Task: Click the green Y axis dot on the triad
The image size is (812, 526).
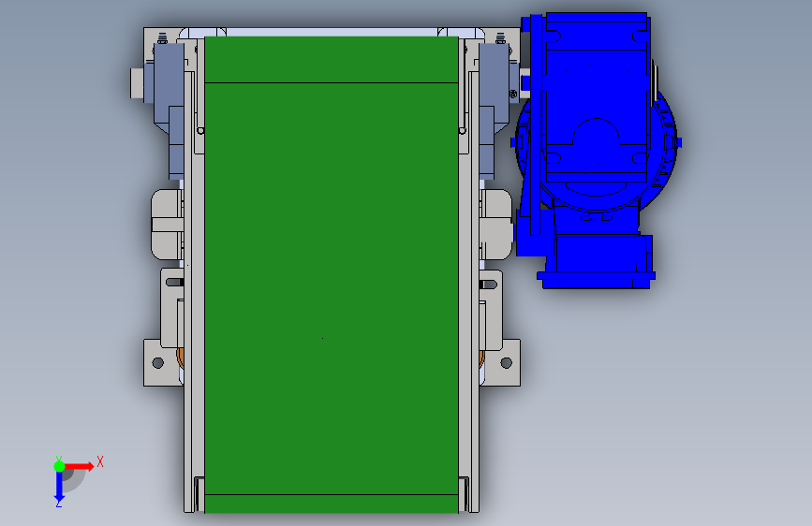Action: point(59,466)
